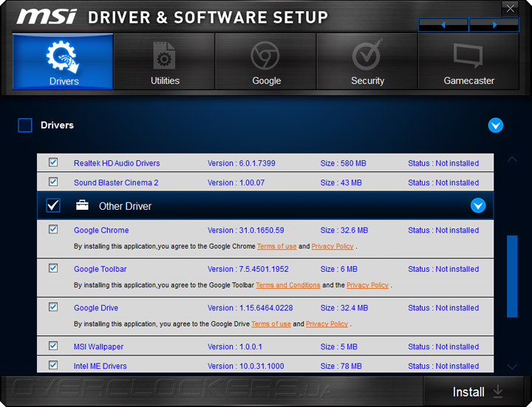
Task: Click the Utilities document-gear icon
Action: point(165,57)
